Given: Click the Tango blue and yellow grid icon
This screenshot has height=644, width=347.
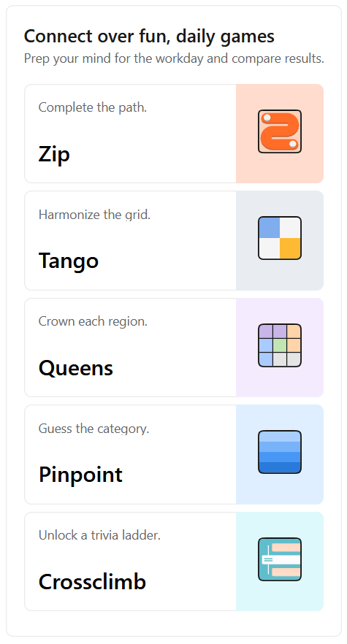Looking at the screenshot, I should [280, 238].
